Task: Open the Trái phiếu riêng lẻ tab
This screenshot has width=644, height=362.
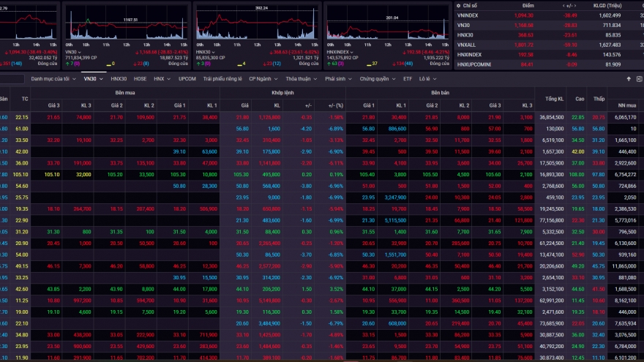Action: coord(222,78)
